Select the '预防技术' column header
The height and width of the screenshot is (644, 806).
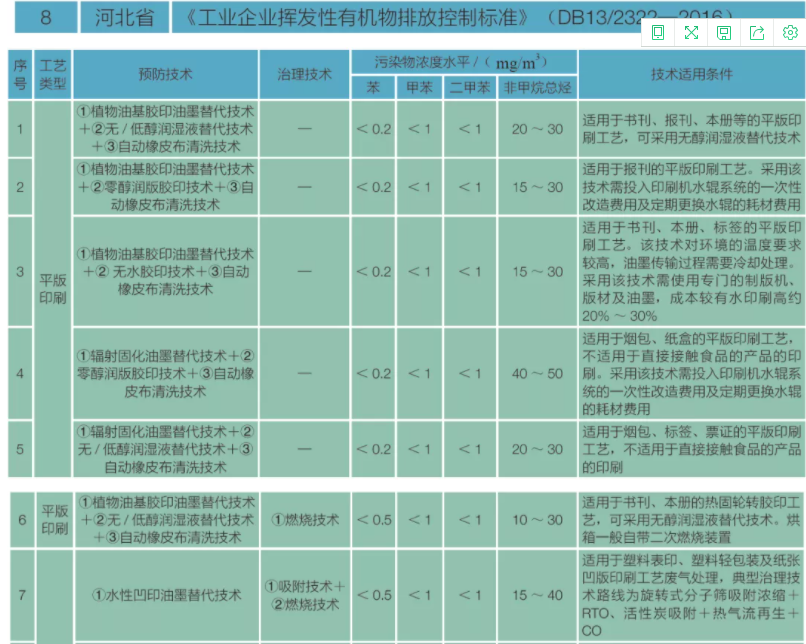166,75
